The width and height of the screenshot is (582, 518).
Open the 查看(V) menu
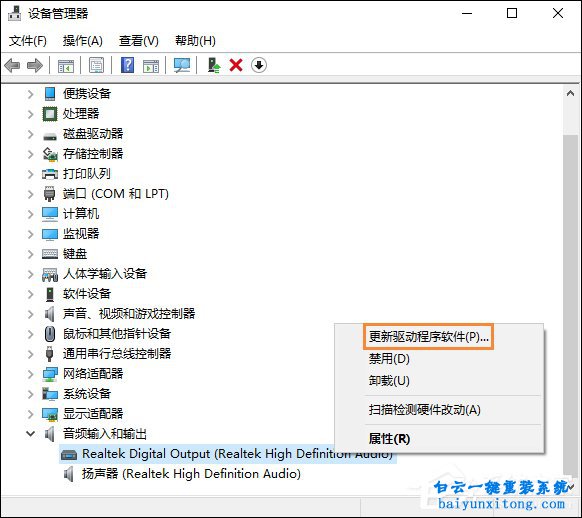pos(138,41)
